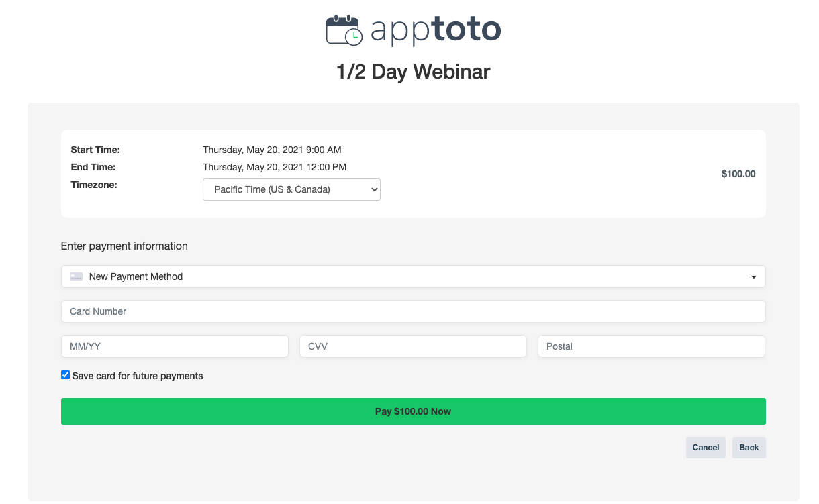Click the Cancel button
Viewport: 819px width, 504px height.
(706, 448)
